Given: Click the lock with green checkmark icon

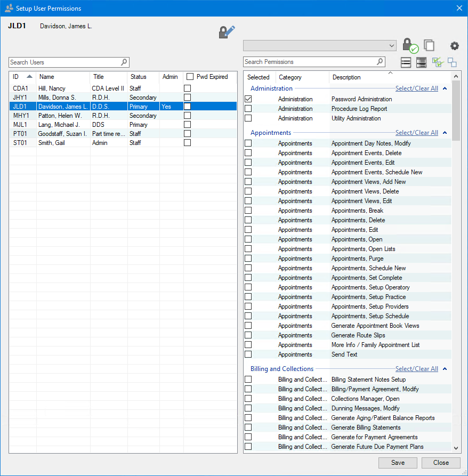Looking at the screenshot, I should 409,45.
